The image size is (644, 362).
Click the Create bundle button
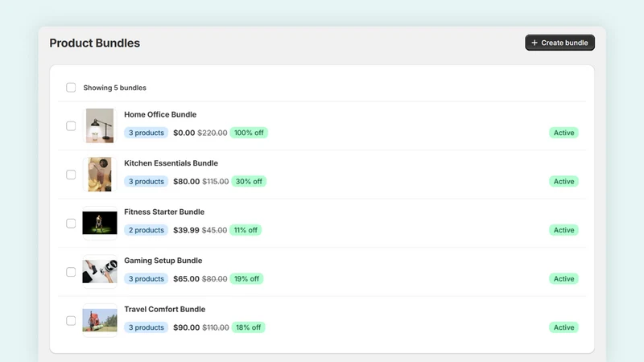(x=559, y=43)
